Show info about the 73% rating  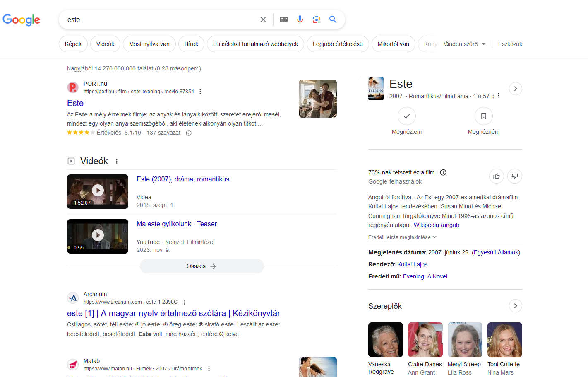tap(443, 172)
